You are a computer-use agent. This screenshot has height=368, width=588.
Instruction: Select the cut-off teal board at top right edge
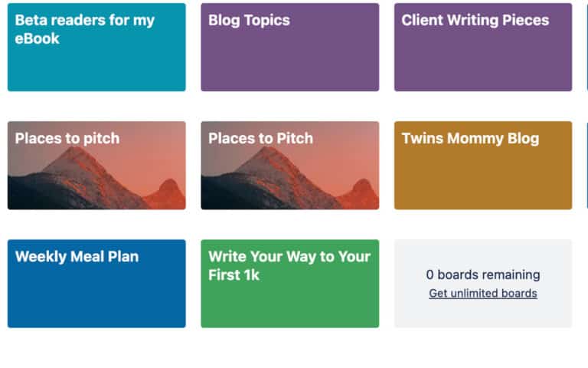(587, 48)
